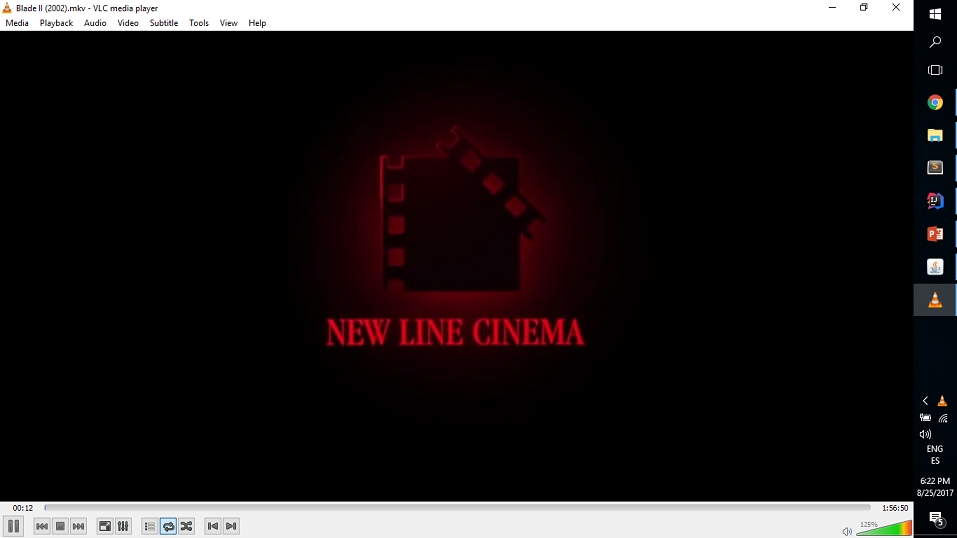Jump to the next chapter

click(231, 526)
